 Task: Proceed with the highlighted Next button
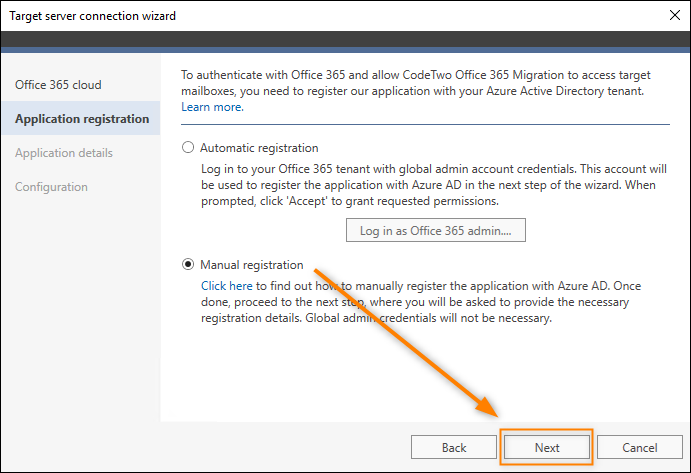pos(547,447)
